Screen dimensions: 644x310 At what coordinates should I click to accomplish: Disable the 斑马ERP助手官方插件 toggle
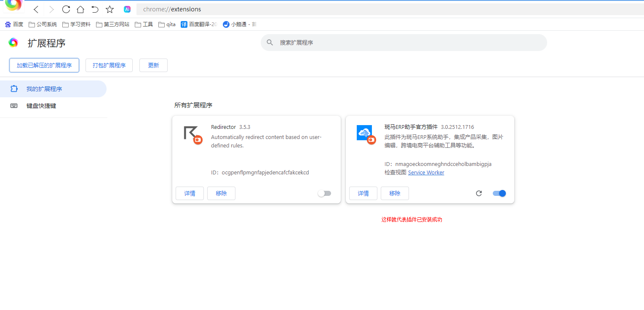pos(499,193)
